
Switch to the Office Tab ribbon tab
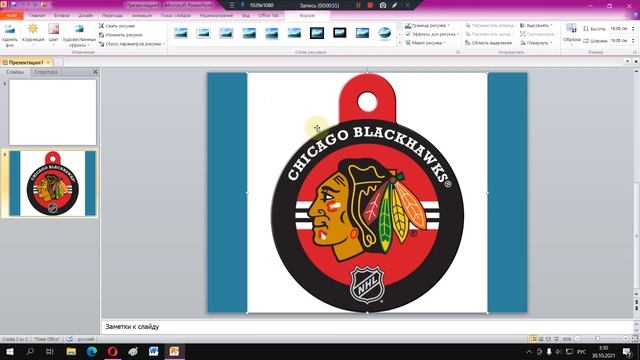(269, 16)
